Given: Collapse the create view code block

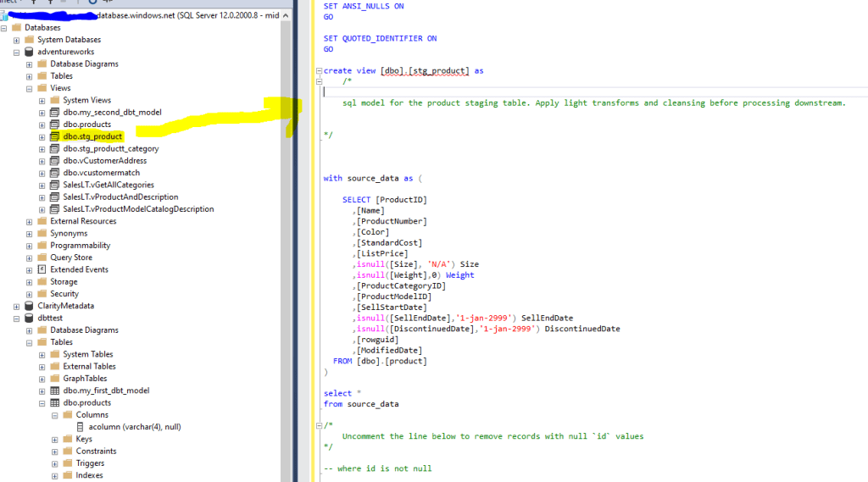Looking at the screenshot, I should [x=318, y=71].
